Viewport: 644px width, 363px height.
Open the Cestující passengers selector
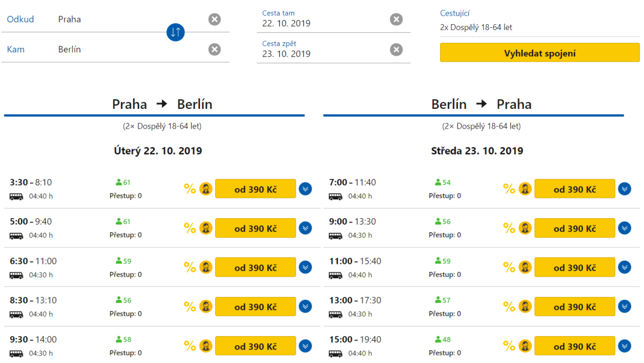[x=539, y=27]
